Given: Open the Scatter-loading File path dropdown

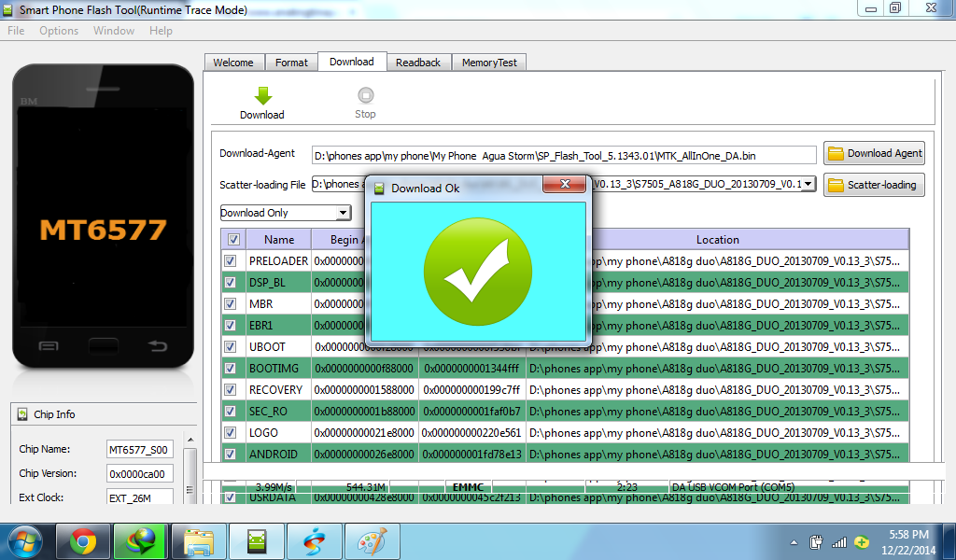Looking at the screenshot, I should click(807, 185).
